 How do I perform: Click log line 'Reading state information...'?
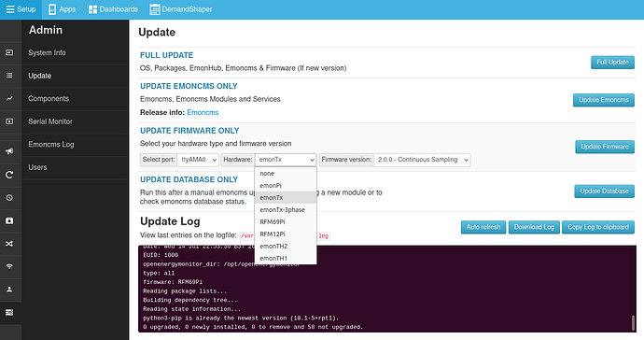pos(192,309)
